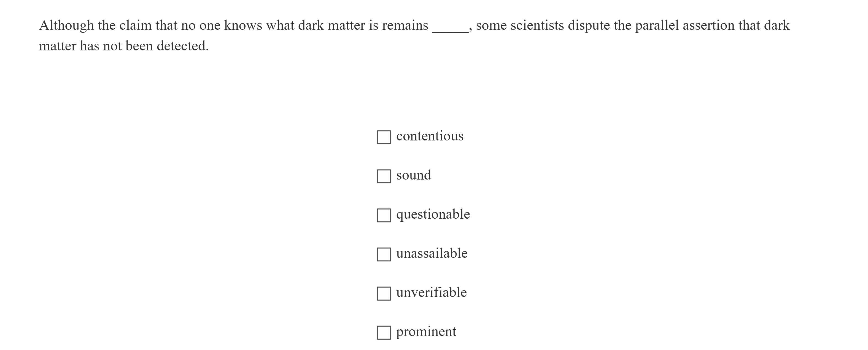Click the word Although starting the sentence
The width and height of the screenshot is (868, 350).
(66, 25)
